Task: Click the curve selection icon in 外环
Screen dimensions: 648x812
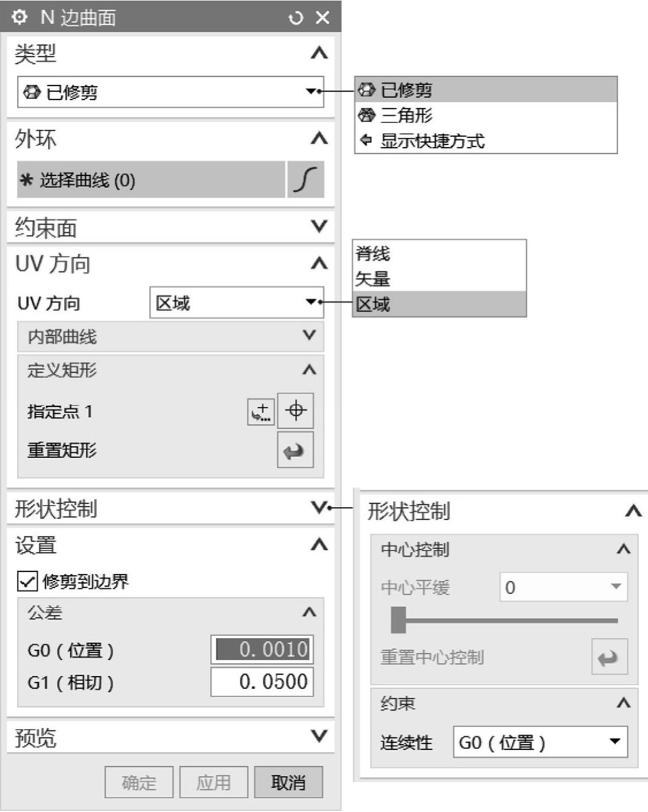Action: point(305,180)
